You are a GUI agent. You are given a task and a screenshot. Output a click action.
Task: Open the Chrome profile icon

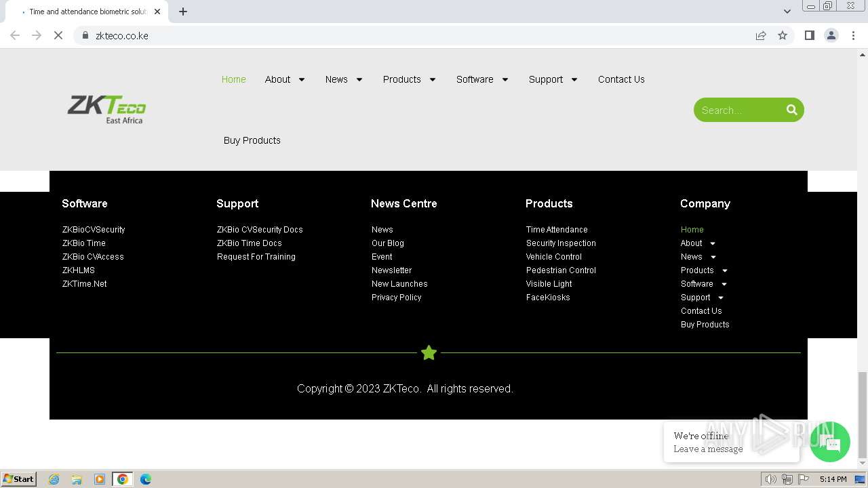(x=831, y=35)
